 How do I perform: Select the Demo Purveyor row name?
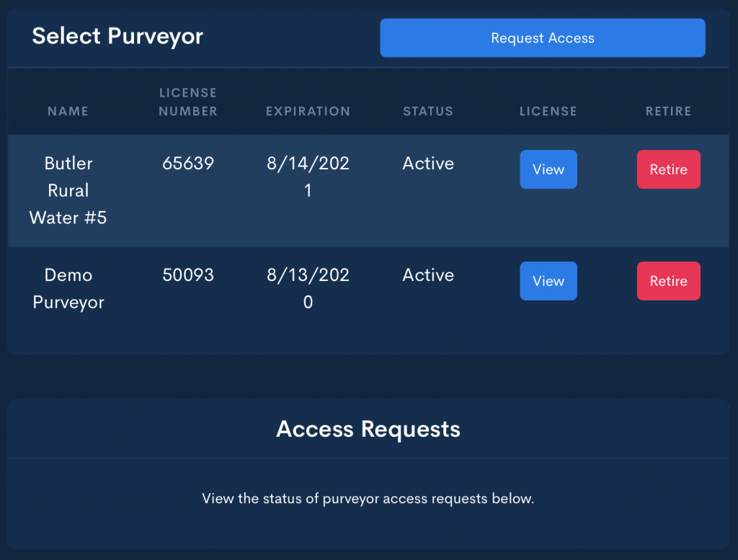(x=68, y=288)
